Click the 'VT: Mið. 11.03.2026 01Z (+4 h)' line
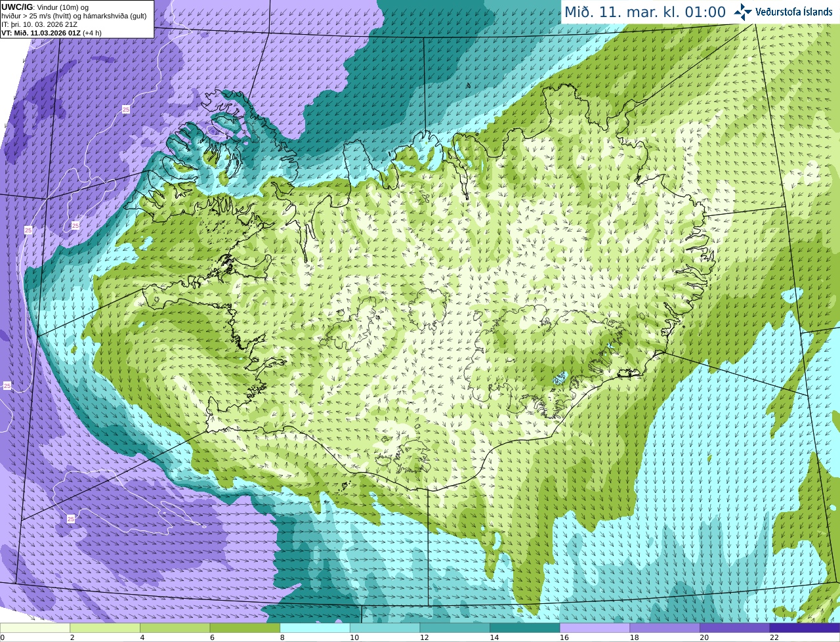 coord(51,33)
